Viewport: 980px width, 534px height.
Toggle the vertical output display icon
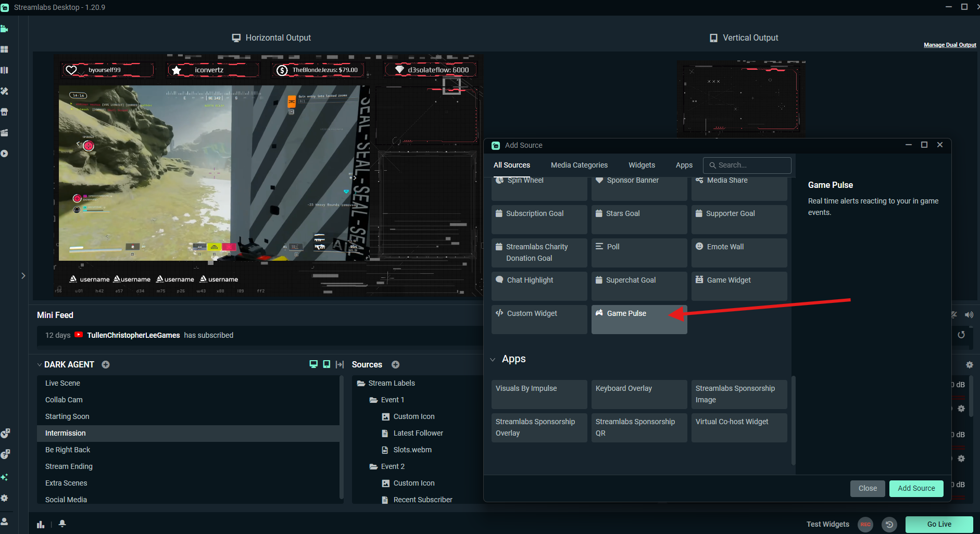pos(326,364)
